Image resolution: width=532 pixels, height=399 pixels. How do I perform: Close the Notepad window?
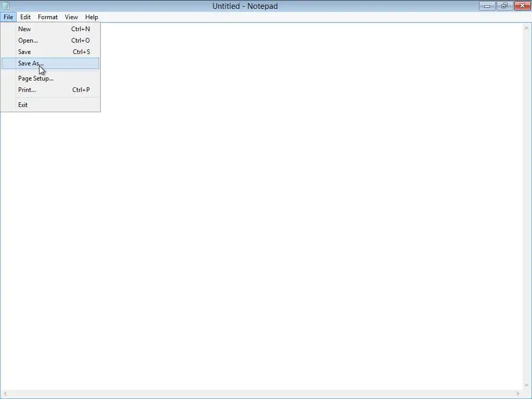point(523,6)
